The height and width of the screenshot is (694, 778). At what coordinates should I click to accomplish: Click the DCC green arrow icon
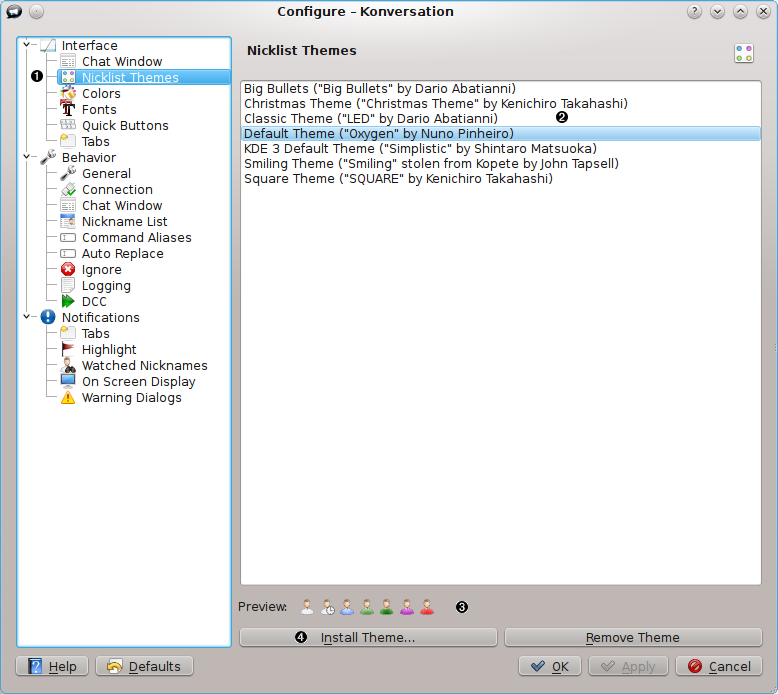click(68, 301)
